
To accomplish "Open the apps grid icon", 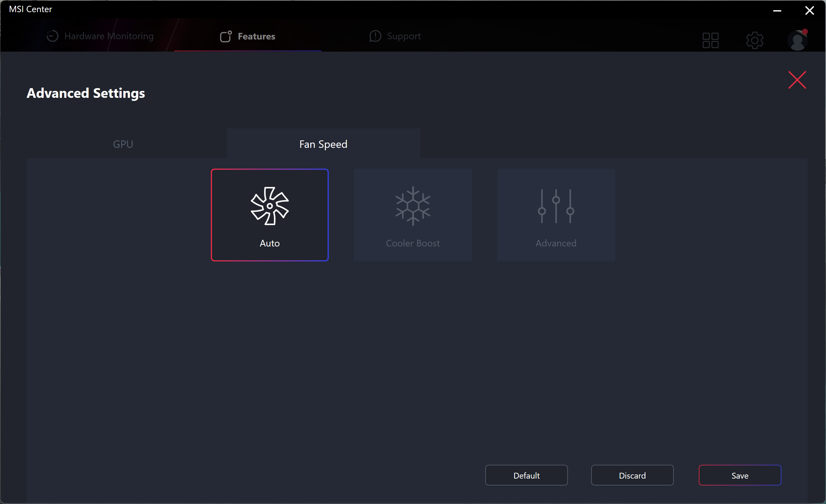I will click(710, 40).
